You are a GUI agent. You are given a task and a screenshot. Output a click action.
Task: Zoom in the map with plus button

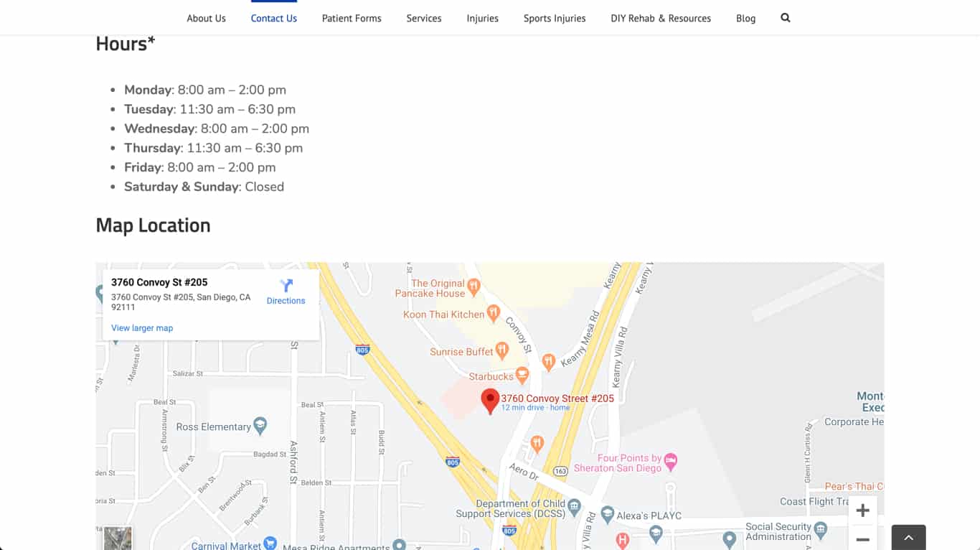[x=862, y=511]
